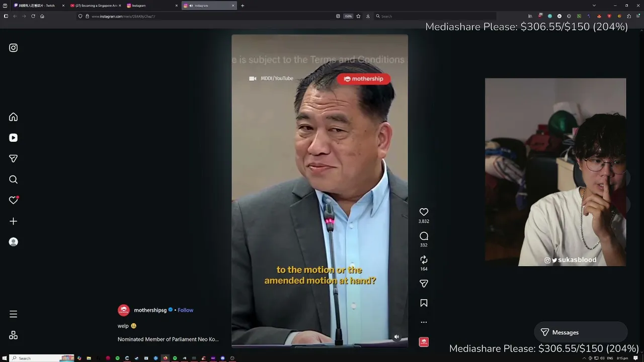
Task: Open the Meta apps icon in sidebar
Action: pos(14,335)
